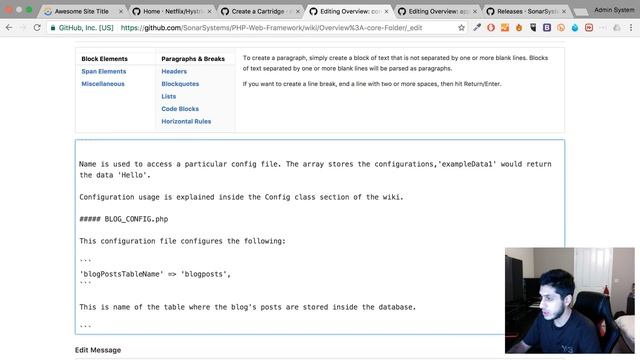Open the Span Elements help category
Image resolution: width=640 pixels, height=360 pixels.
[x=104, y=71]
